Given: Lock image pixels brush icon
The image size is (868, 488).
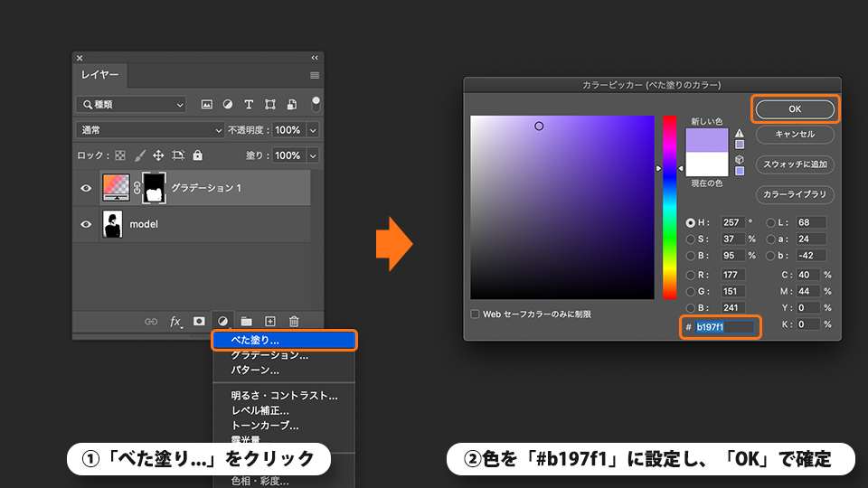Looking at the screenshot, I should 139,155.
